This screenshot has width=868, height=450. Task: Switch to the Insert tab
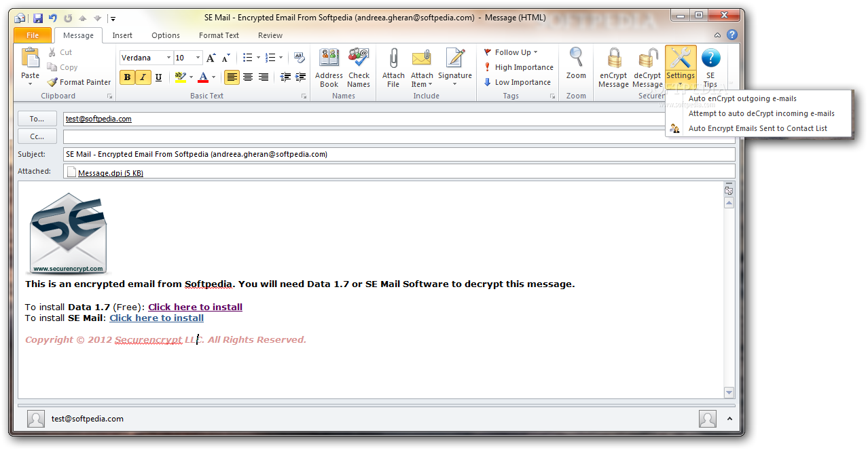pyautogui.click(x=122, y=35)
